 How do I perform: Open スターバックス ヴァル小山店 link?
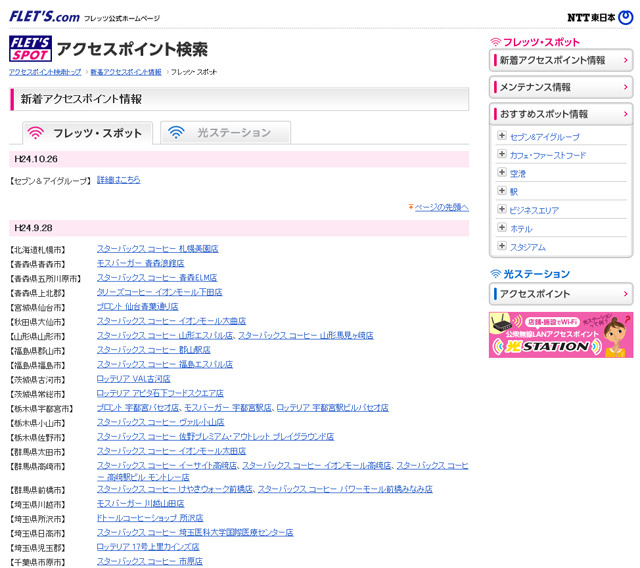160,422
